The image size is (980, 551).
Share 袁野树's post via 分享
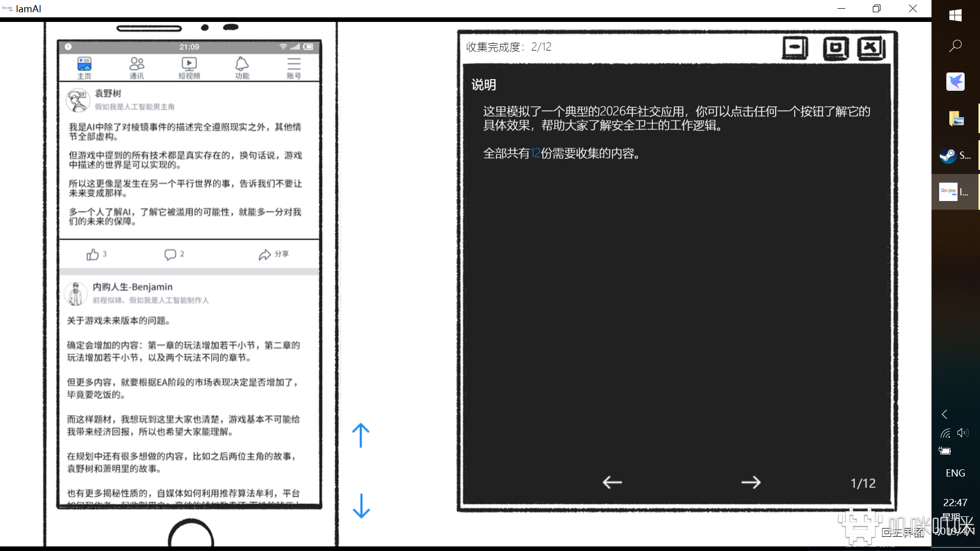pos(274,254)
